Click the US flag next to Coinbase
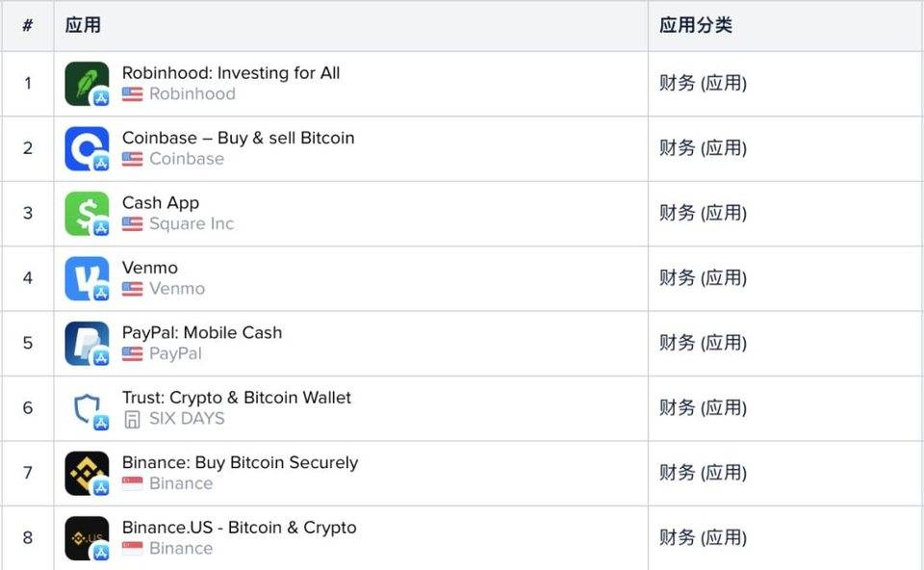The width and height of the screenshot is (924, 570). click(x=131, y=160)
